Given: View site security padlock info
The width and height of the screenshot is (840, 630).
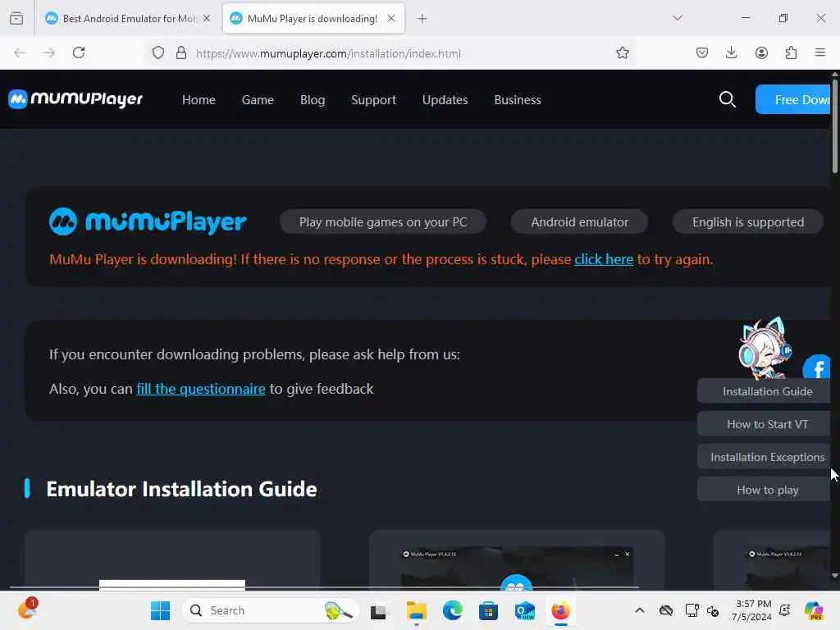Looking at the screenshot, I should 181,52.
